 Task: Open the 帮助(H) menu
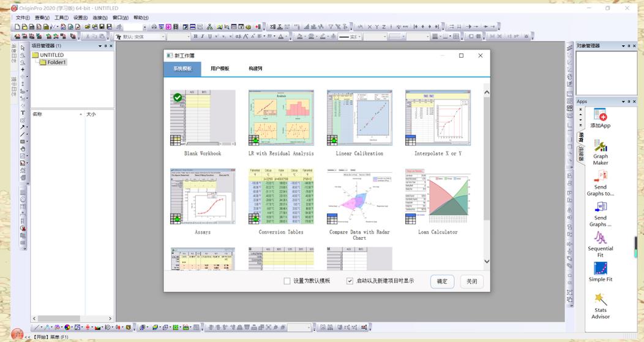click(141, 18)
